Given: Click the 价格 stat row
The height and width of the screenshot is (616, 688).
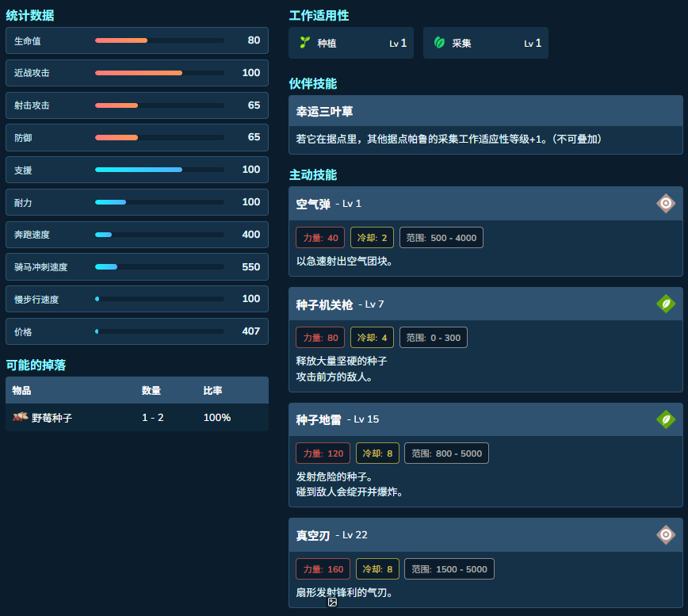Looking at the screenshot, I should coord(137,331).
